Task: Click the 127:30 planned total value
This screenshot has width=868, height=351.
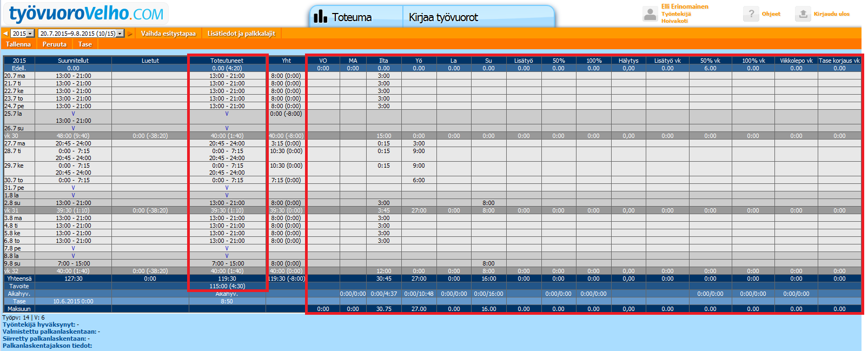Action: point(73,279)
